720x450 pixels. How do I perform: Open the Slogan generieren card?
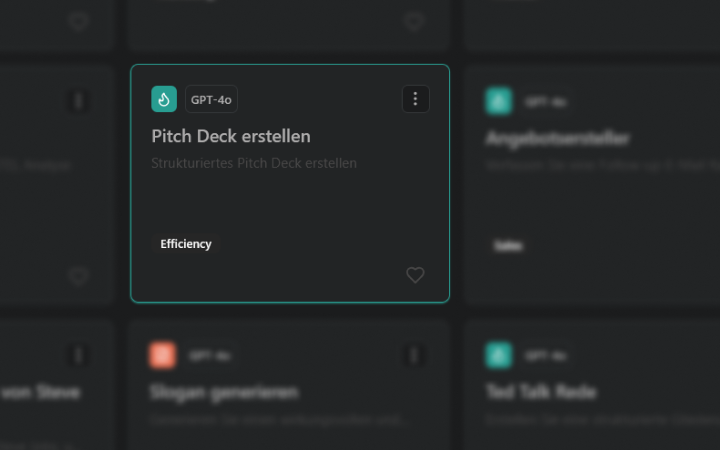(x=224, y=393)
